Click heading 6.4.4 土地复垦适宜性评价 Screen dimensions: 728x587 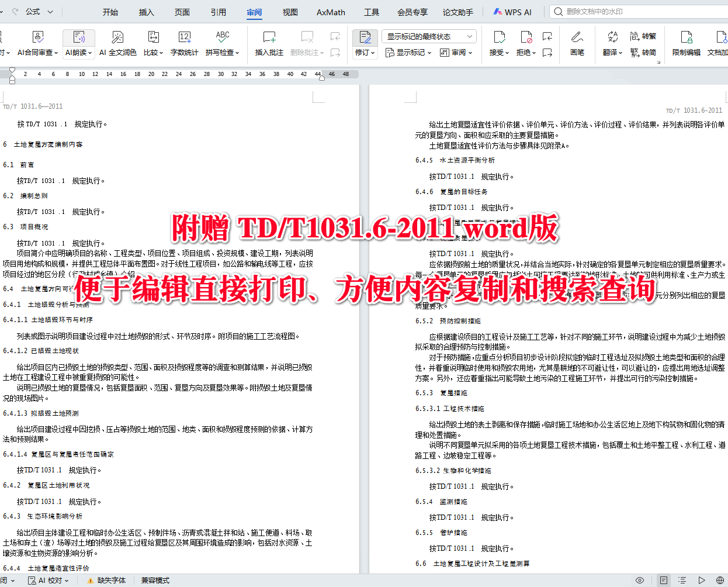(x=46, y=568)
